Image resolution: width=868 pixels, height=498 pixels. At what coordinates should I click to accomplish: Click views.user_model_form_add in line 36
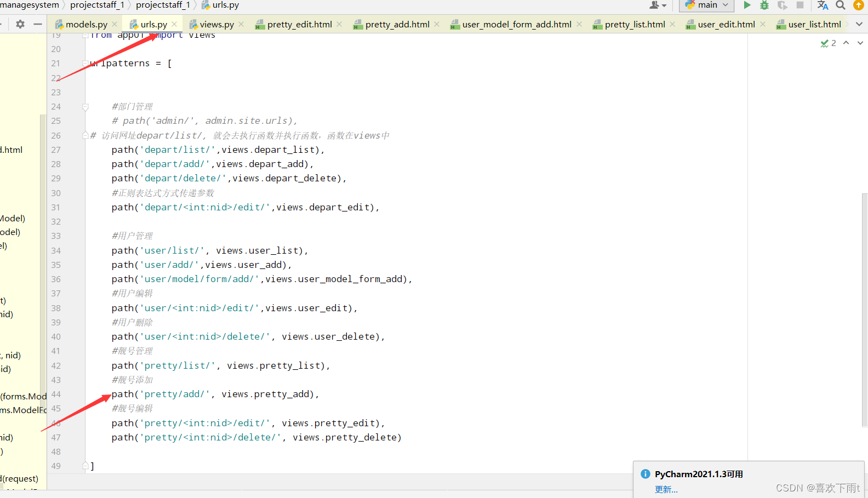[333, 279]
